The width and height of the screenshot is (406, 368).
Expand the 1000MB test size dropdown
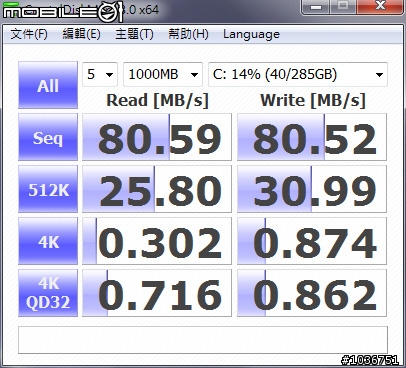coord(163,74)
